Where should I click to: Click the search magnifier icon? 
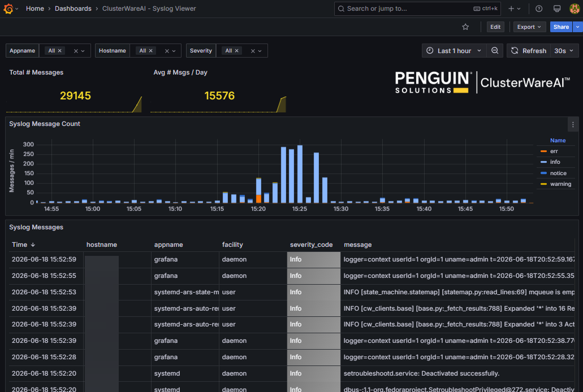[341, 8]
